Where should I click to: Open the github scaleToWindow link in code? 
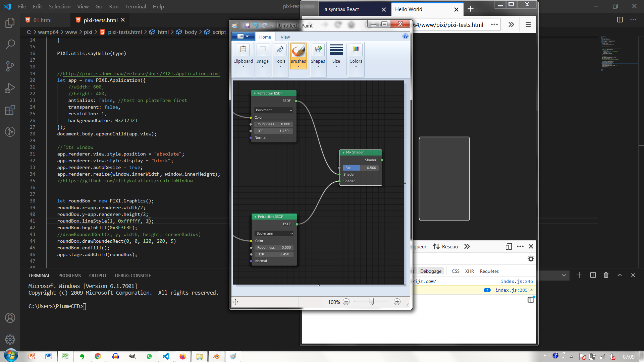click(127, 181)
